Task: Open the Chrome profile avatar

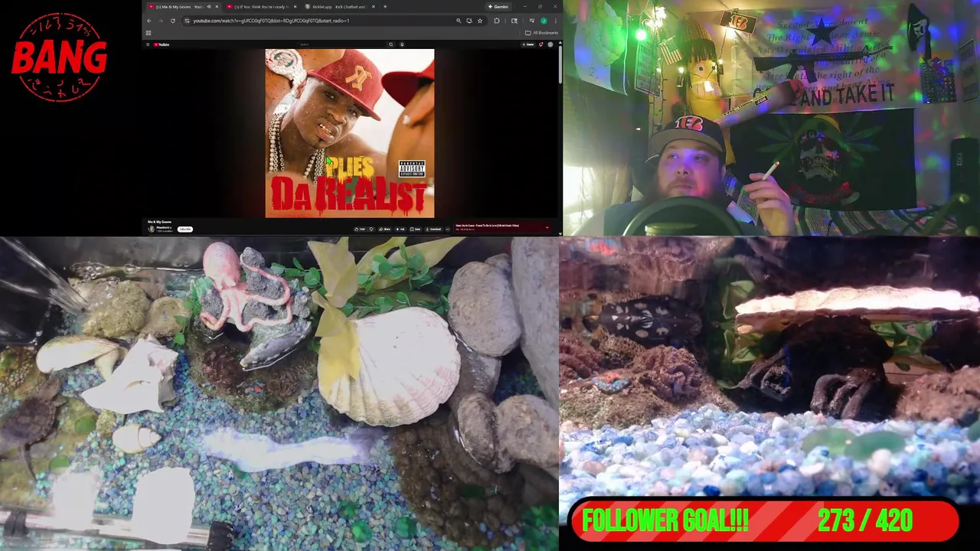Action: (x=544, y=21)
